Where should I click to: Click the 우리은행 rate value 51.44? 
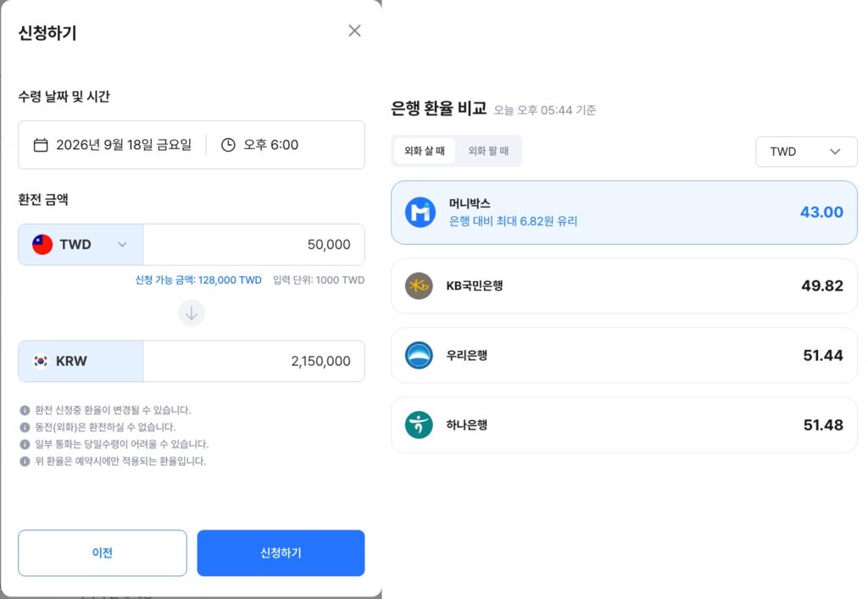pos(823,355)
